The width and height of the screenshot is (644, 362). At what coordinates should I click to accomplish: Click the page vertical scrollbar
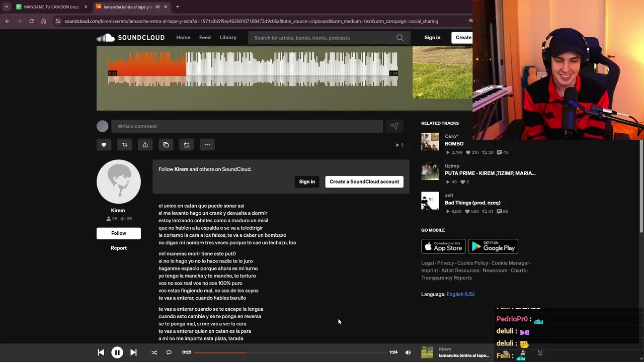coord(641,186)
